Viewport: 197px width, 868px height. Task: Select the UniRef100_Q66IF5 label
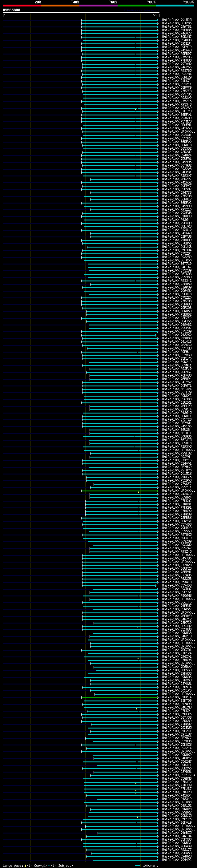[177, 603]
